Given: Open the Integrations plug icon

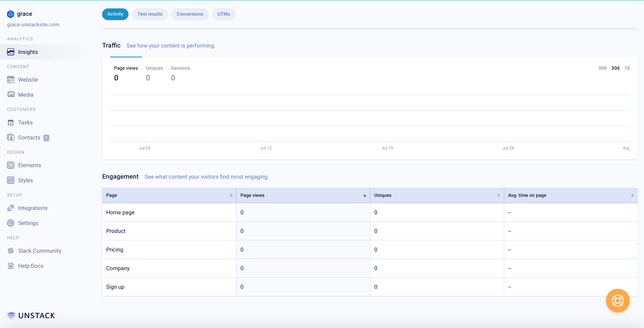Looking at the screenshot, I should tap(11, 208).
